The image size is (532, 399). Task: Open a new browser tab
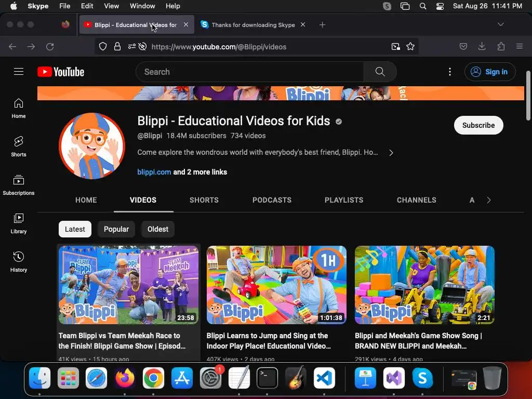pos(322,25)
